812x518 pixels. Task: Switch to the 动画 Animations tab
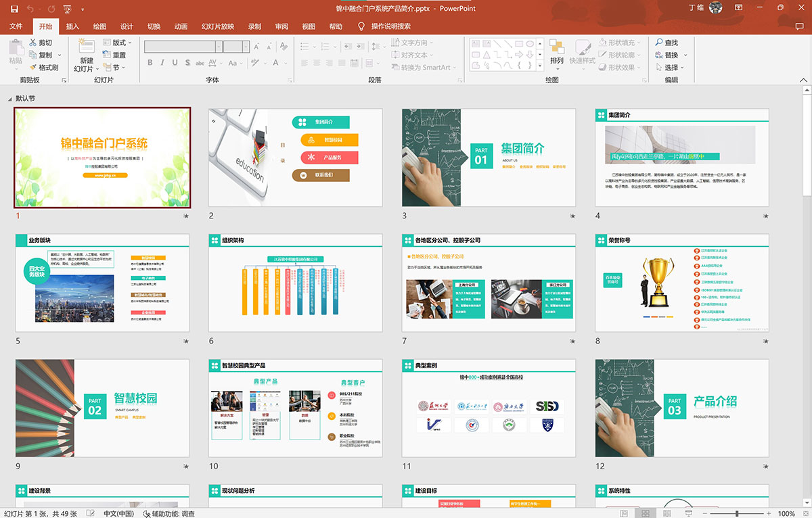click(181, 26)
